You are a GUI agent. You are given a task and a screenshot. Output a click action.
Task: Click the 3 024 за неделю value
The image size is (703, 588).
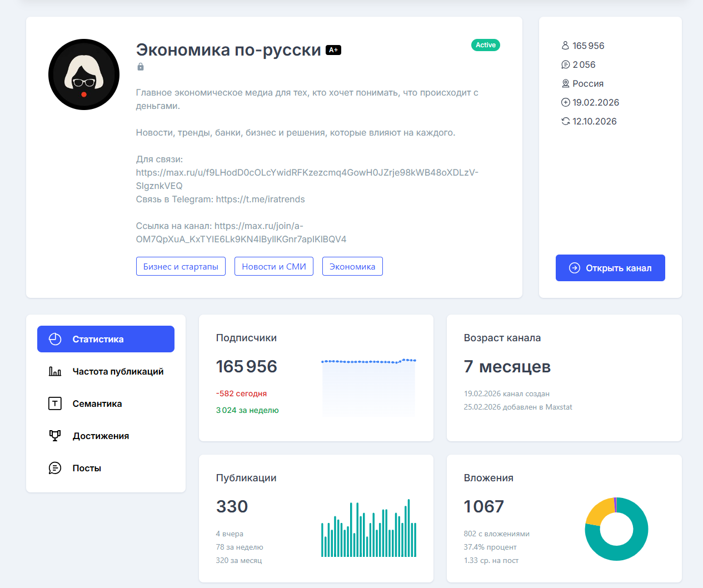tap(247, 410)
